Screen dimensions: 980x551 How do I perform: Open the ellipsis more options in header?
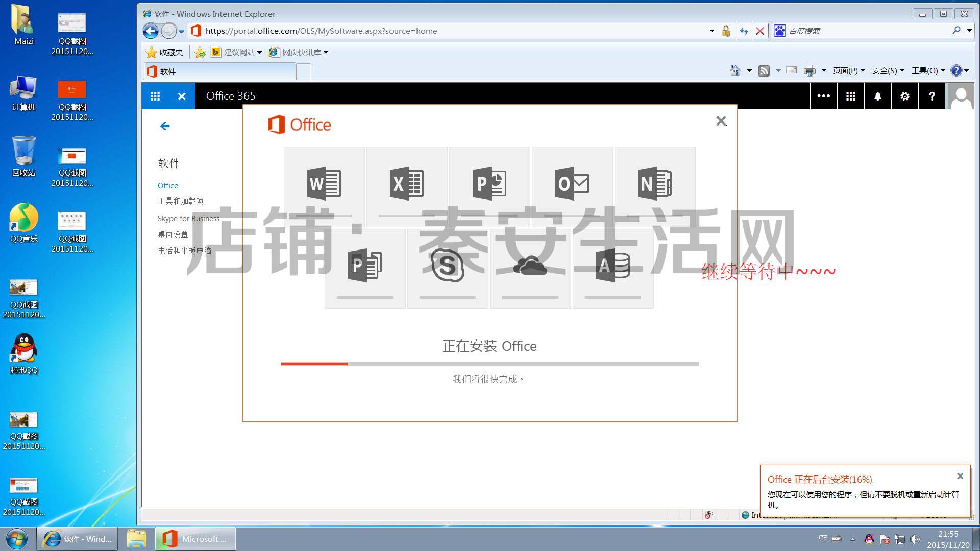tap(823, 96)
